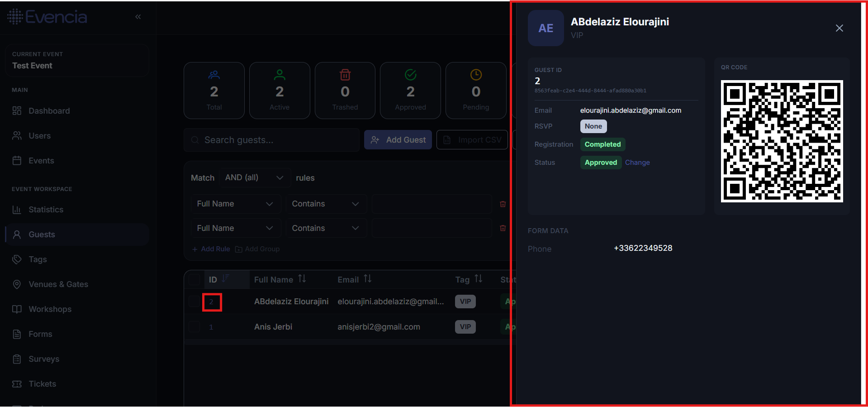Click Add Rule link

[211, 249]
